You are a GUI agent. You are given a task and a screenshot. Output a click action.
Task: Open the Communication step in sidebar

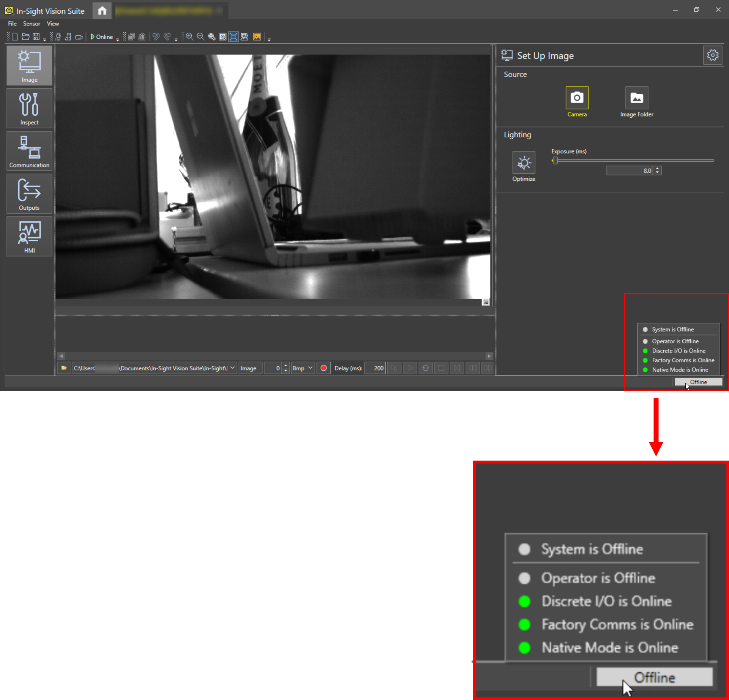pos(29,151)
